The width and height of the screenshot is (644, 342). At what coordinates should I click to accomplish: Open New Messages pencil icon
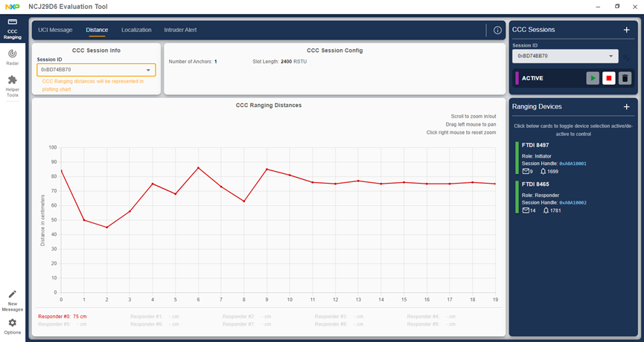point(13,299)
